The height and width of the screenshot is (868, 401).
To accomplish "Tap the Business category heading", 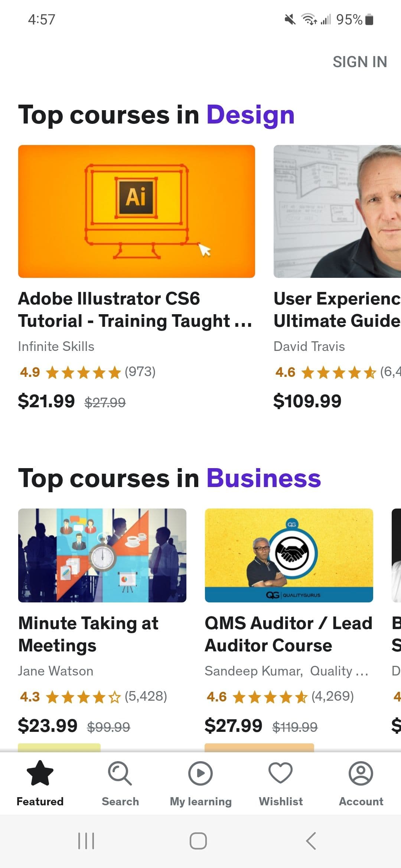I will pos(264,479).
